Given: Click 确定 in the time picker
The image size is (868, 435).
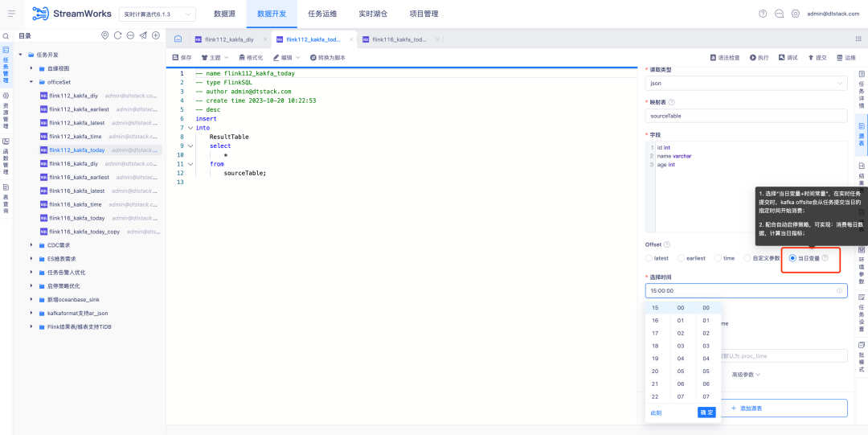Looking at the screenshot, I should tap(707, 412).
